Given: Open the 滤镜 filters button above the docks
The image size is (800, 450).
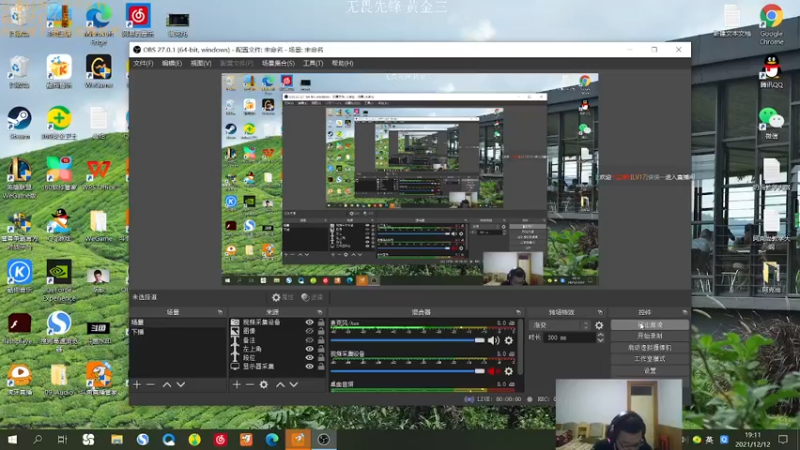Looking at the screenshot, I should tap(312, 297).
